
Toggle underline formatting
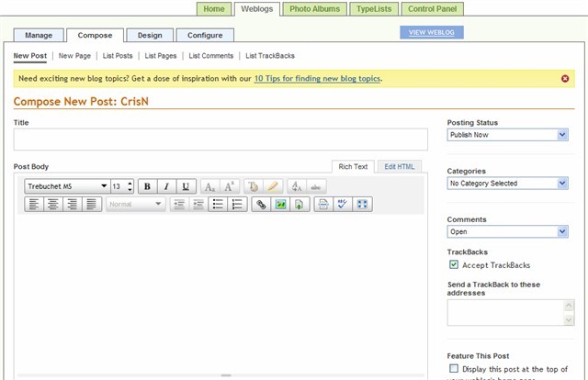pos(186,185)
